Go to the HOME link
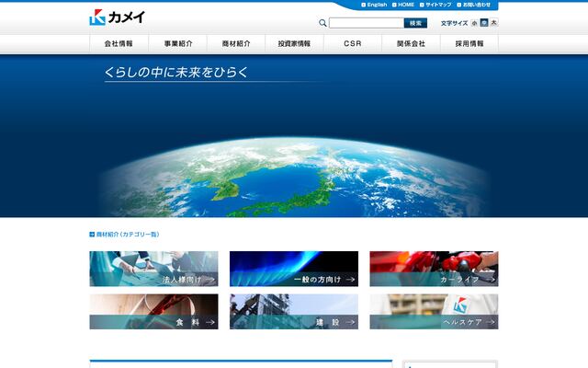 click(x=406, y=5)
